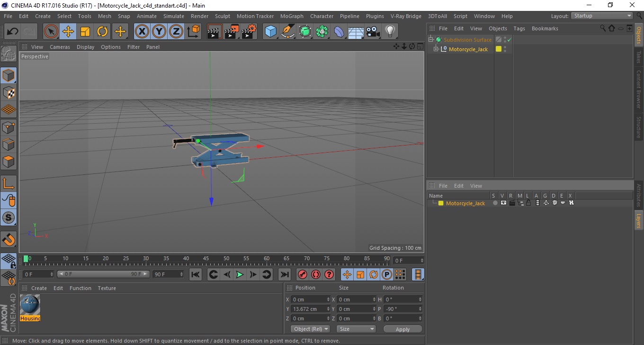The width and height of the screenshot is (644, 345).
Task: Toggle Viewport Solo S icon
Action: point(9,218)
